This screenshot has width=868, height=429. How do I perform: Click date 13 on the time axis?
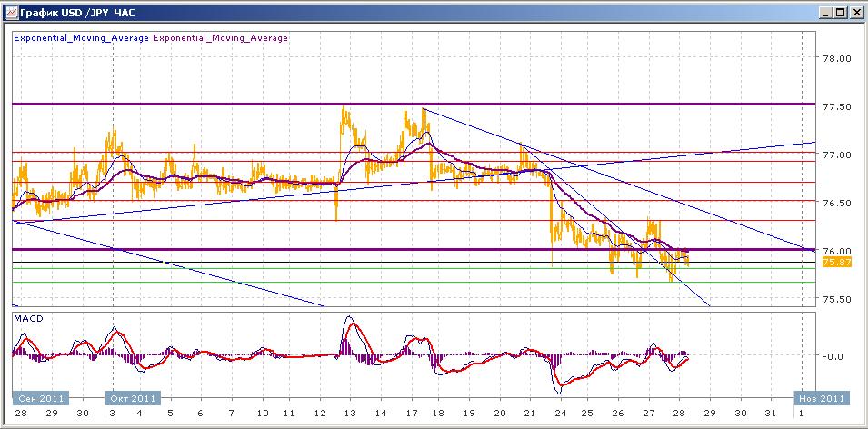352,412
